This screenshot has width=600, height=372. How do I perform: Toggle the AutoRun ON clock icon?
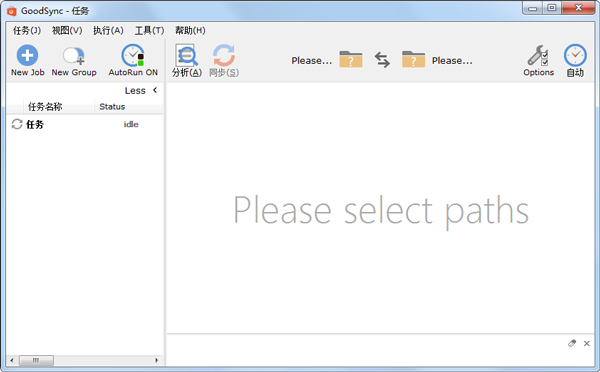click(133, 55)
